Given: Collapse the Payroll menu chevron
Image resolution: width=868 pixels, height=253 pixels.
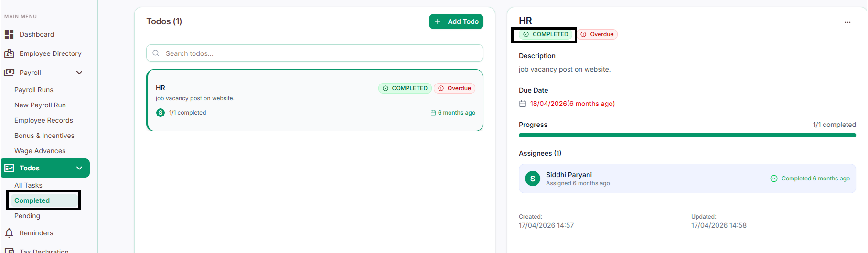Looking at the screenshot, I should tap(79, 73).
